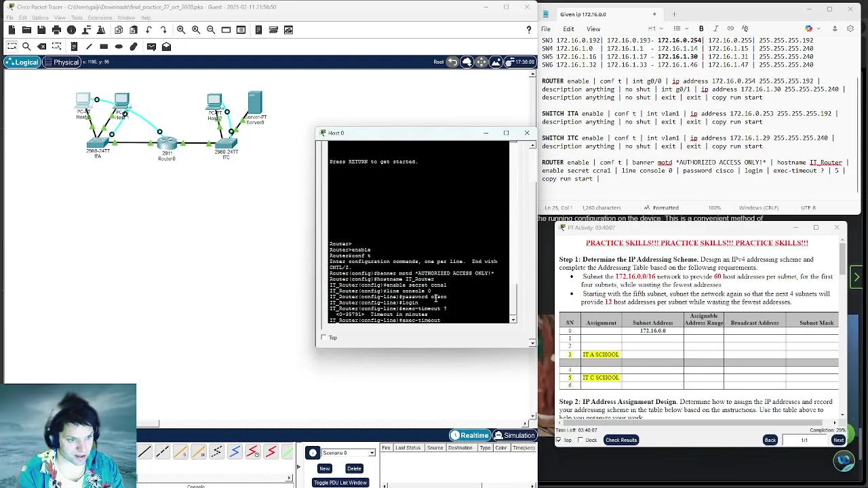Click Toggle PDU List Window button
Screen dimensions: 868x488
340,483
